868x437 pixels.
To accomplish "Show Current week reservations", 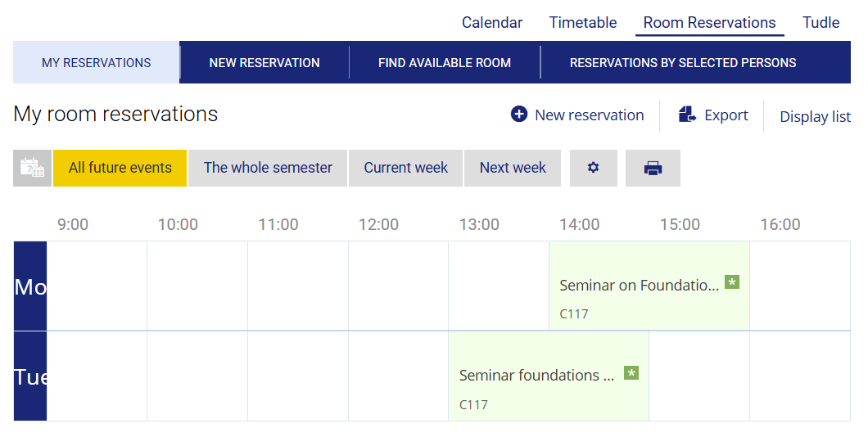I will pyautogui.click(x=406, y=168).
